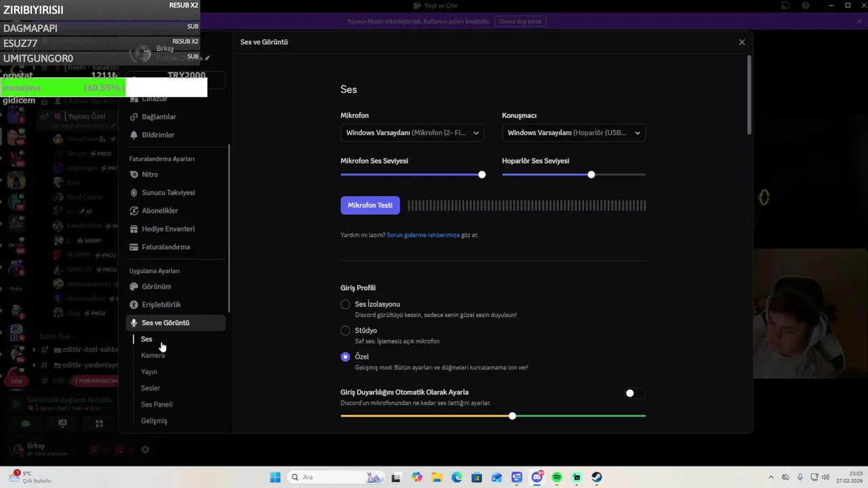Click the Faturalandırma Ayarları section label
The image size is (868, 488).
[x=162, y=159]
